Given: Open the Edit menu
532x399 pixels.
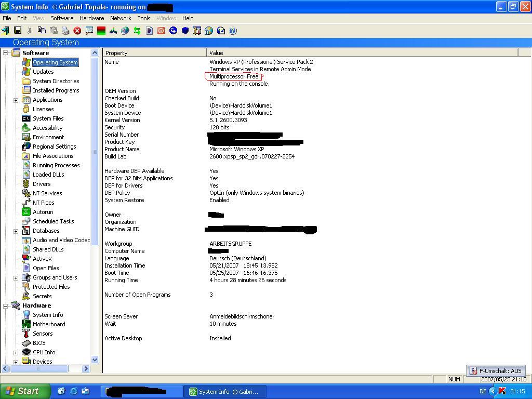Looking at the screenshot, I should [22, 18].
